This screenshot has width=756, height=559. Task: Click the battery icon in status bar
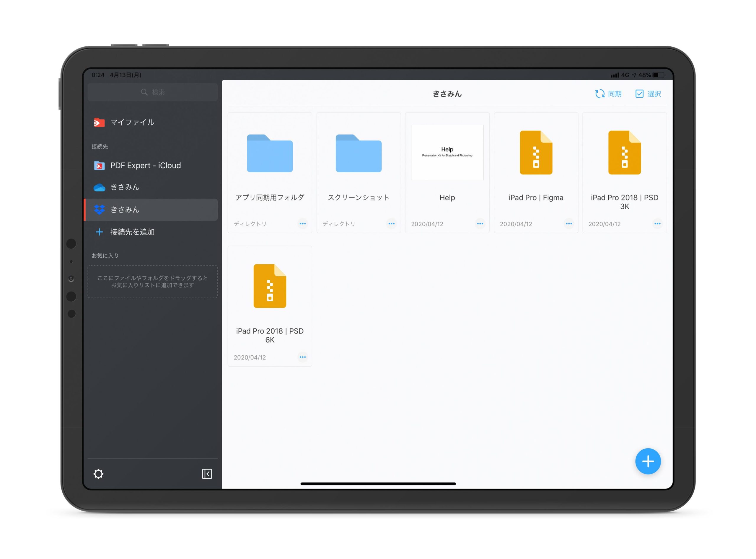point(659,75)
